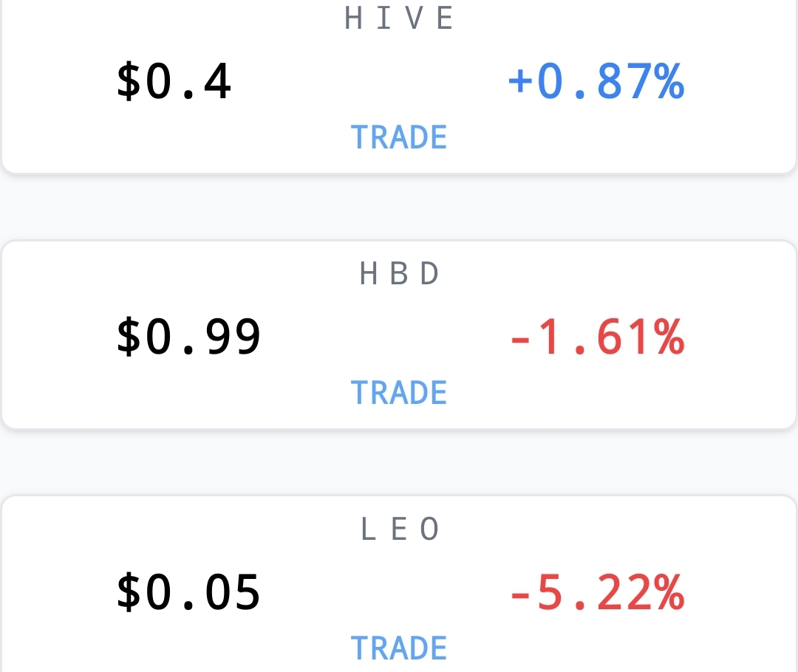798x672 pixels.
Task: Select the HIVE token heading
Action: (399, 18)
